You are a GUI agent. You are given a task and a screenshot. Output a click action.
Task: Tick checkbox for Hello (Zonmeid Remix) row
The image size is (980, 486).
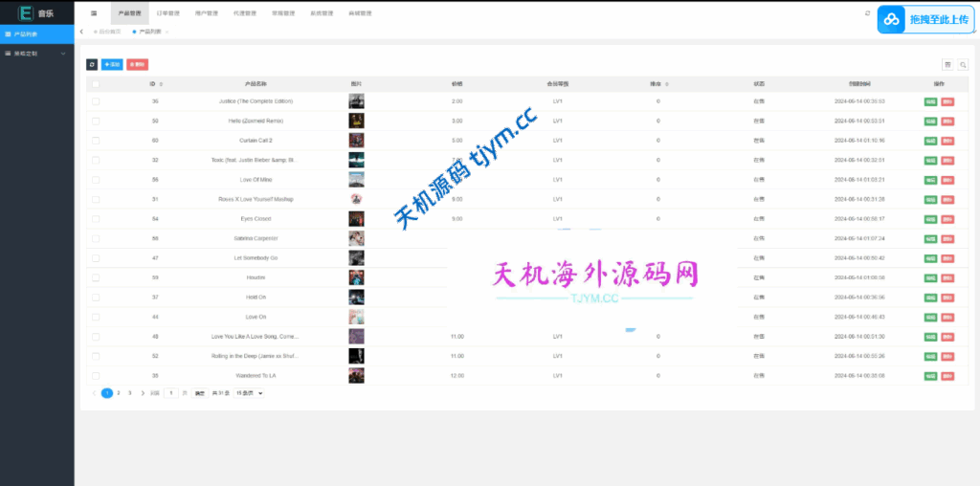pos(96,121)
